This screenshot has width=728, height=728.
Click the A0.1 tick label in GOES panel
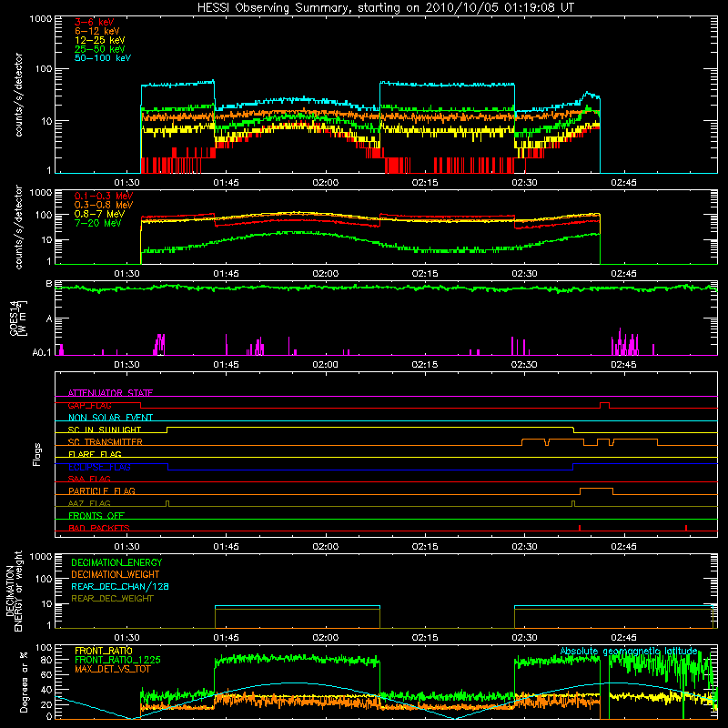[x=41, y=353]
